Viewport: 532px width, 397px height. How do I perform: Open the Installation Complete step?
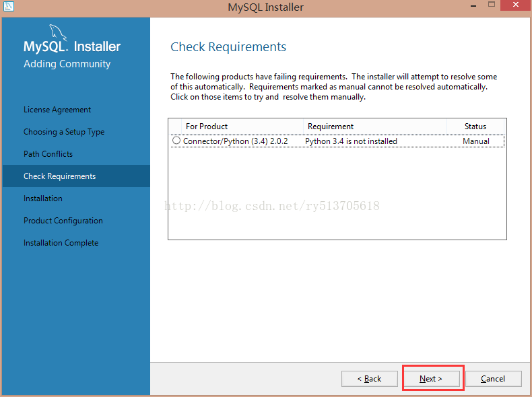tap(61, 243)
